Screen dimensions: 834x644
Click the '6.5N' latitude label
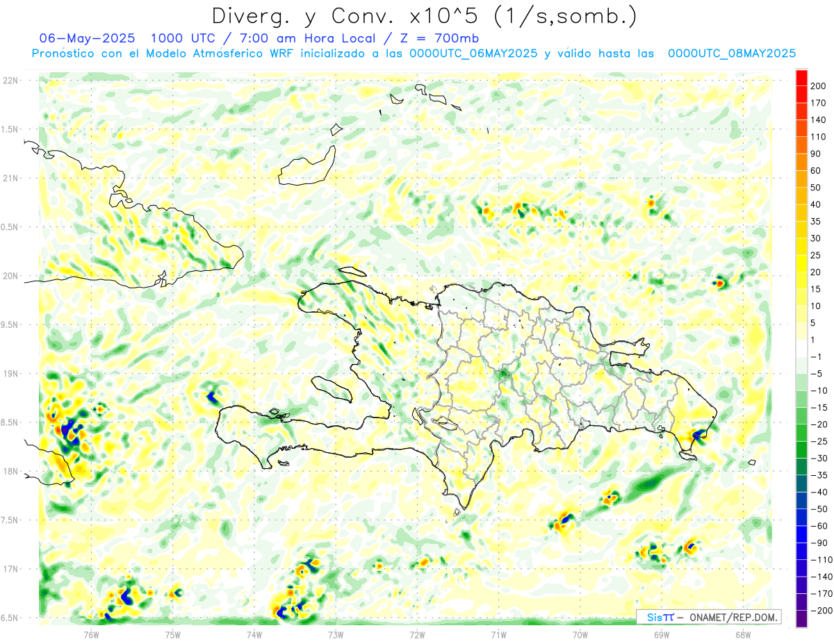coord(9,618)
